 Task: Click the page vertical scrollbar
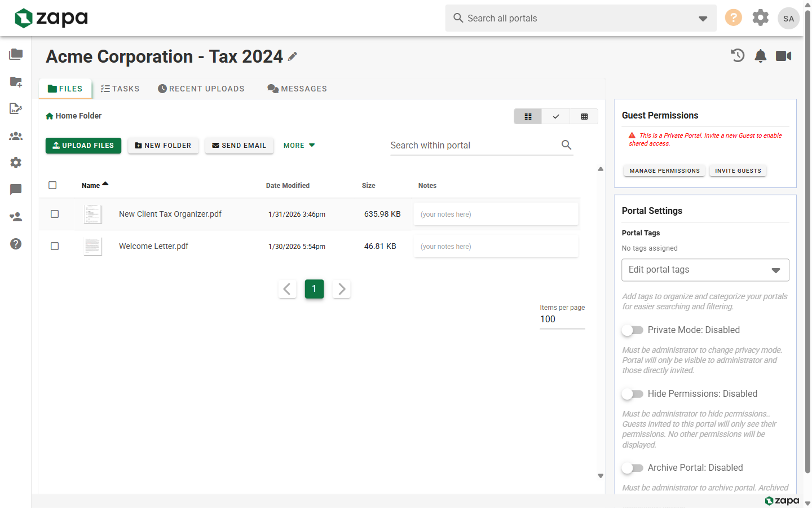point(807,243)
